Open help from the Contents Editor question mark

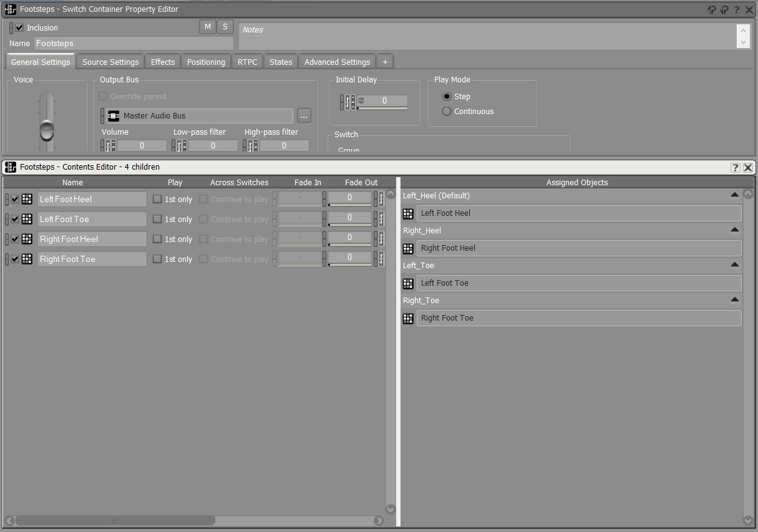[736, 167]
